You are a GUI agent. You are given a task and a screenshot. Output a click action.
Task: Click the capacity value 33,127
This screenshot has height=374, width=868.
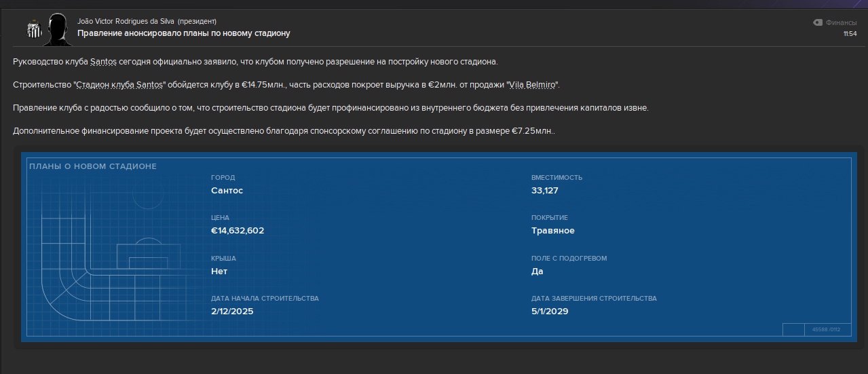pyautogui.click(x=544, y=191)
